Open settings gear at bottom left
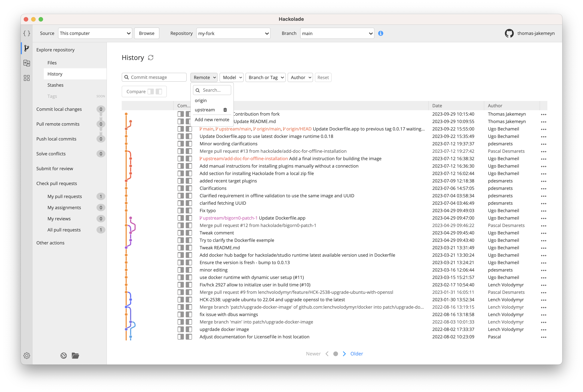583x392 pixels. click(x=27, y=355)
